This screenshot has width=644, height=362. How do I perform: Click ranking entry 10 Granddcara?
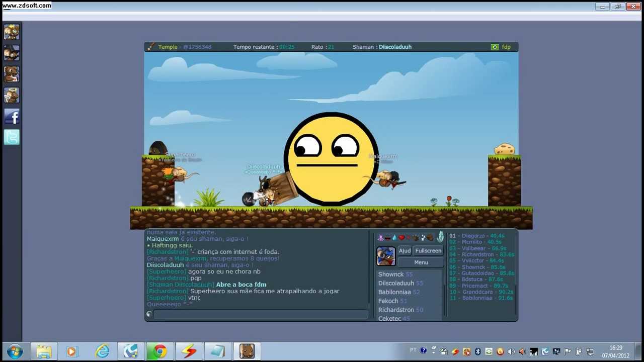pos(481,292)
